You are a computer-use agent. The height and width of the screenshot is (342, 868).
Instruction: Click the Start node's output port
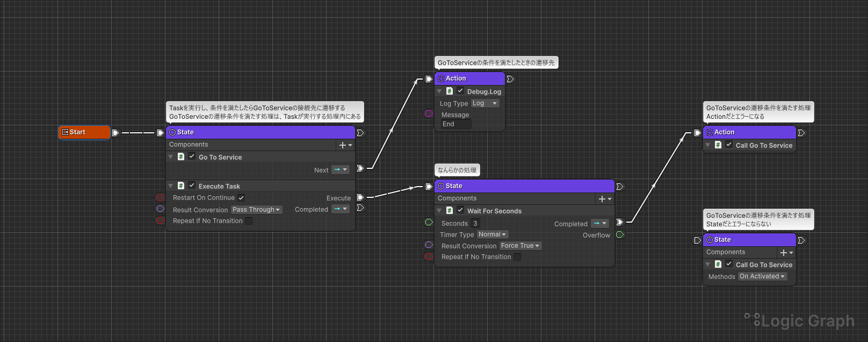[115, 133]
